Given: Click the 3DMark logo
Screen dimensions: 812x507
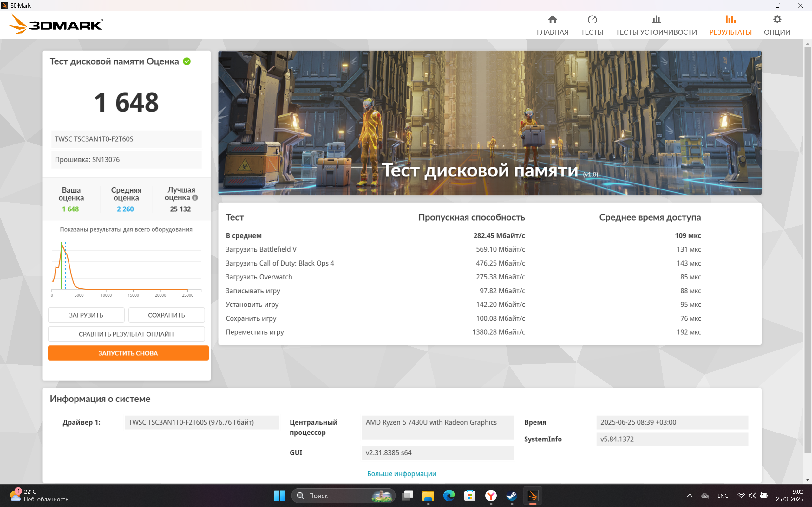Looking at the screenshot, I should pos(56,24).
